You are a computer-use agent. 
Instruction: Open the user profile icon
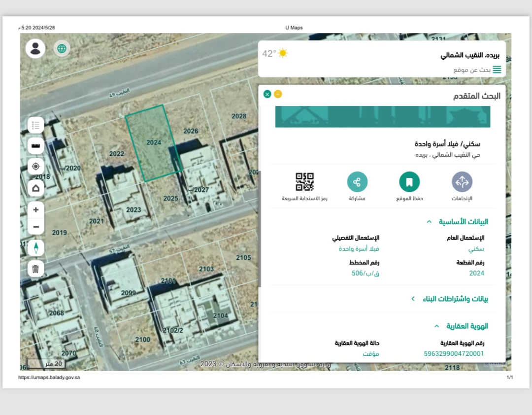(35, 48)
